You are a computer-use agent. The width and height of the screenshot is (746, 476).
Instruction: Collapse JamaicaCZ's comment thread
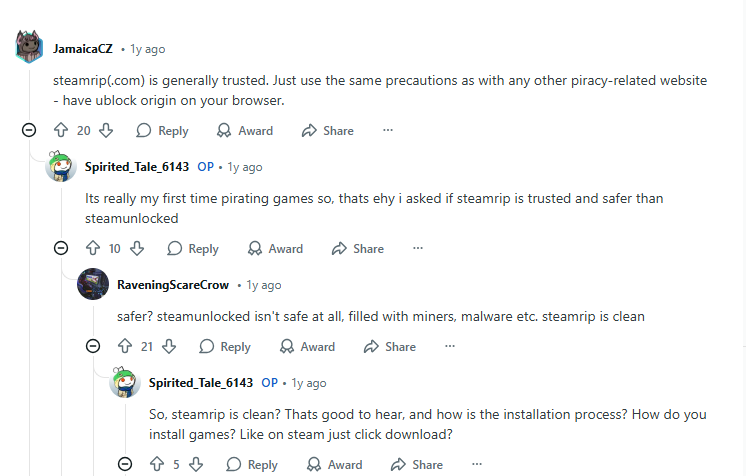click(29, 131)
